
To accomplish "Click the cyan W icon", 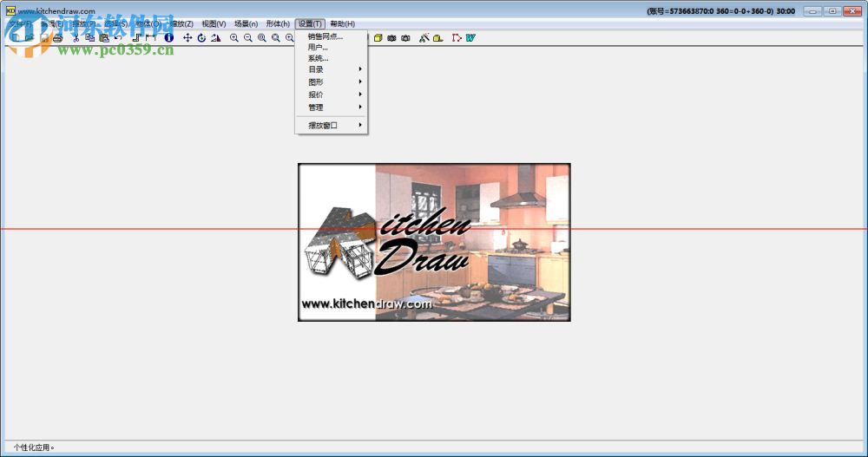I will coord(470,37).
